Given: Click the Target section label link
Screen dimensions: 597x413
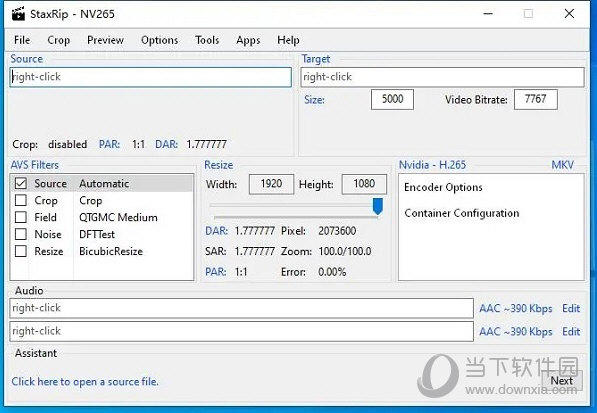Looking at the screenshot, I should click(316, 59).
